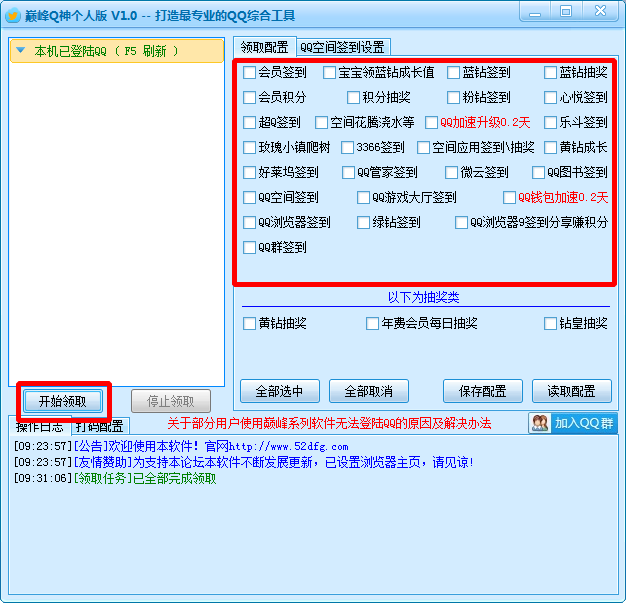This screenshot has height=603, width=626.
Task: Enable QQ游戏大厅签到 checkbox
Action: tap(363, 197)
